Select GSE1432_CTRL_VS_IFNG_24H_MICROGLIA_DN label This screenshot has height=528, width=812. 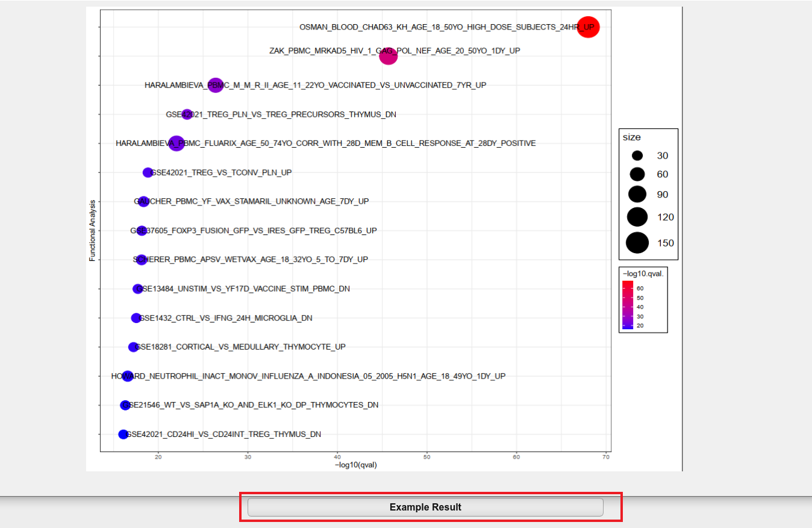pyautogui.click(x=225, y=318)
